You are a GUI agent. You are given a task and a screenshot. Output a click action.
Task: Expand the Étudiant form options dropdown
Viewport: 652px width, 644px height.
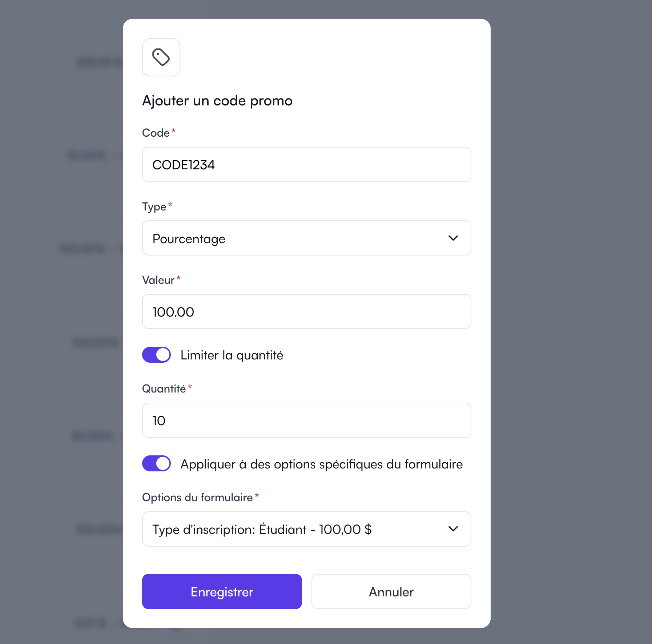click(x=306, y=529)
